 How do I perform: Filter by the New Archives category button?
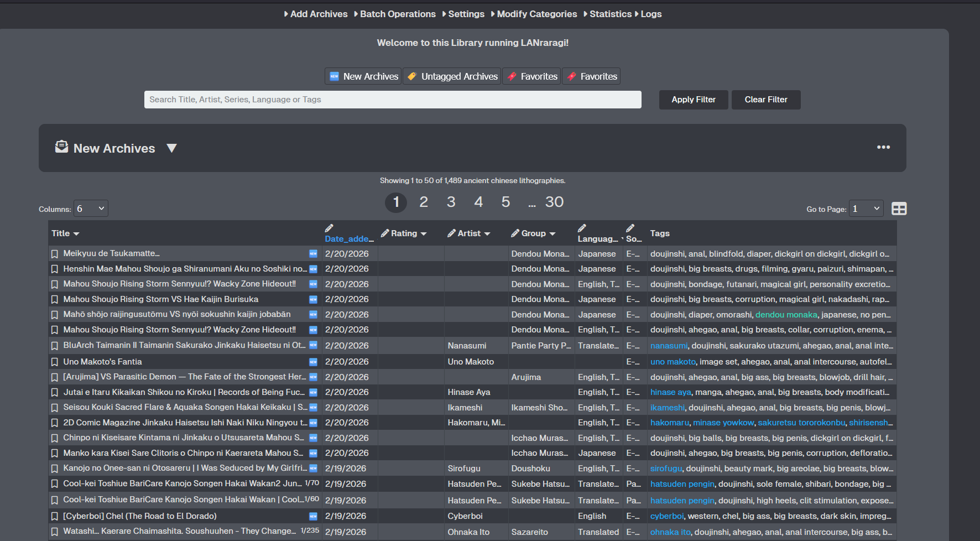[x=364, y=76]
